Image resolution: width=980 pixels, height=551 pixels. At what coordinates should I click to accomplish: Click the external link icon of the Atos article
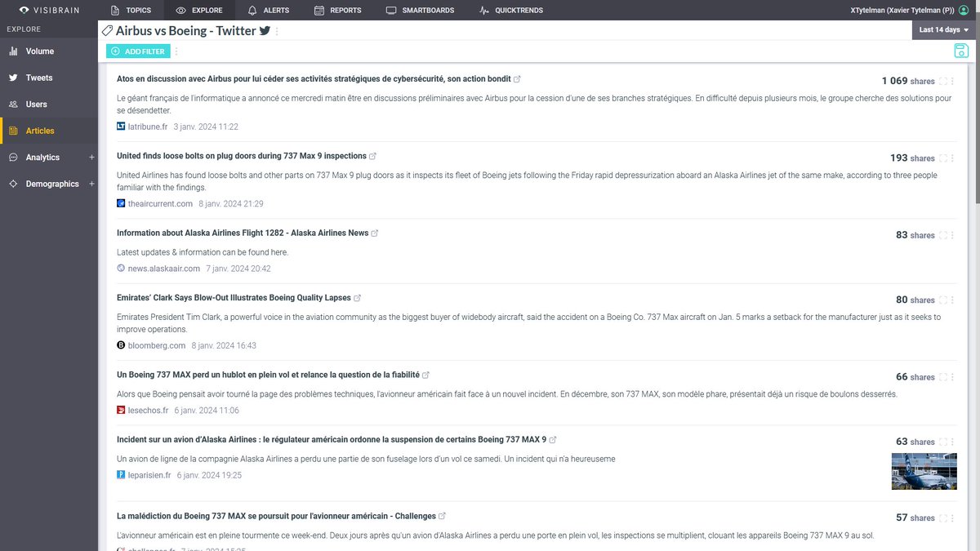coord(517,79)
